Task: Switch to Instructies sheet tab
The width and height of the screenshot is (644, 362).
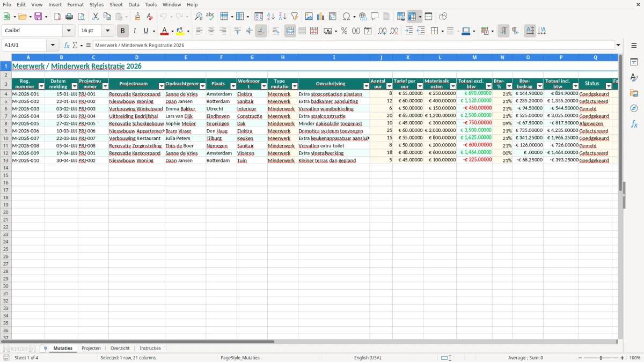Action: pos(150,348)
